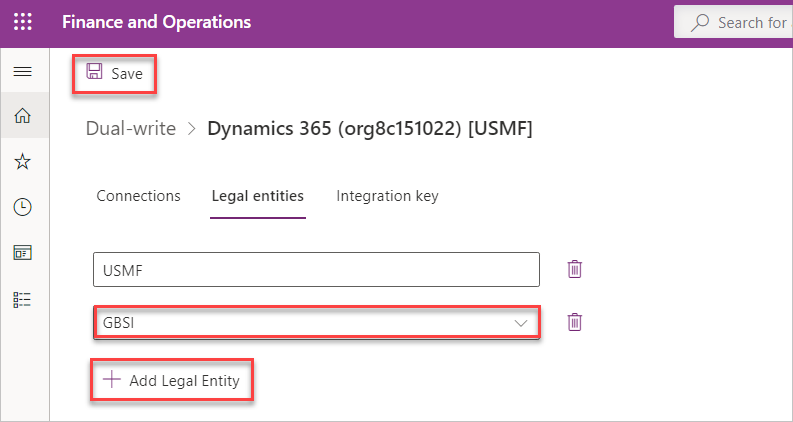Expand the GBSI dropdown chevron

(x=521, y=323)
